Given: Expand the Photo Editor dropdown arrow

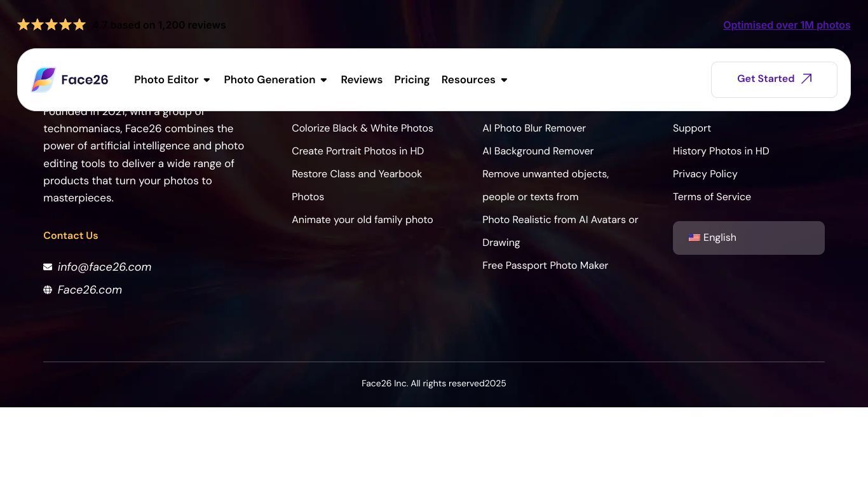Looking at the screenshot, I should [x=207, y=80].
